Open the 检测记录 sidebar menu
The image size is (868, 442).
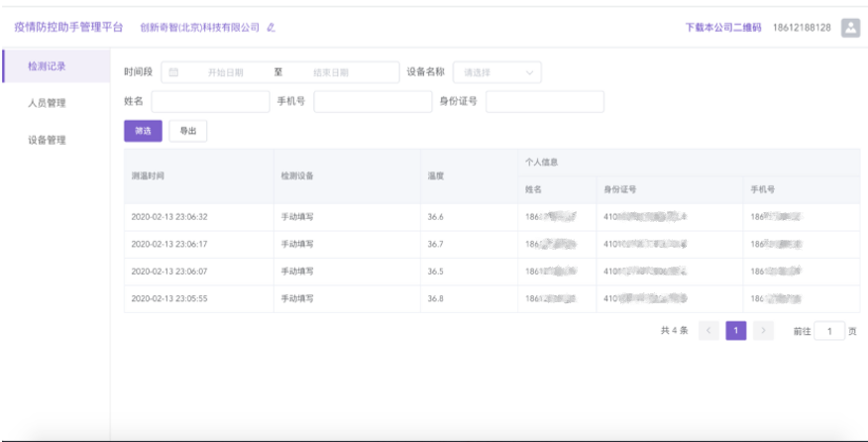48,66
